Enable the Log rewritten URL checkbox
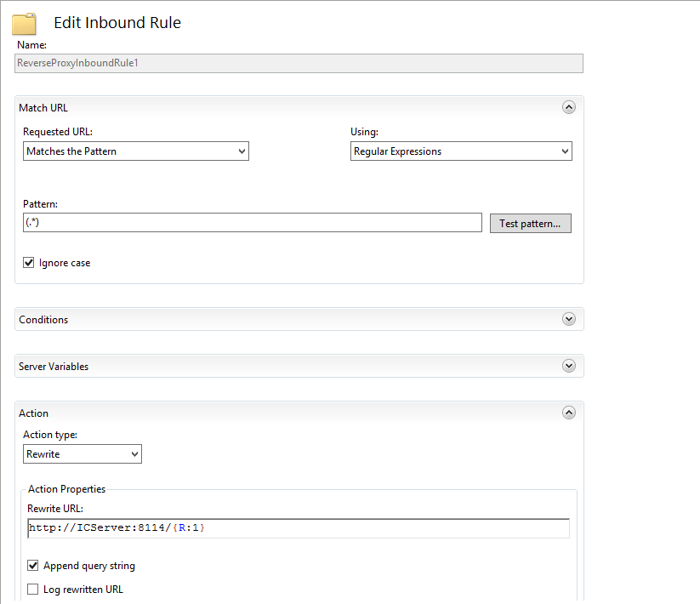This screenshot has height=604, width=700. (x=33, y=589)
